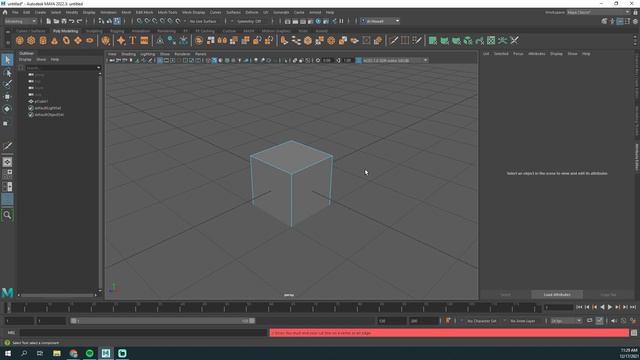Open the Mesh Tools menu
Viewport: 640px width, 360px height.
coord(167,12)
